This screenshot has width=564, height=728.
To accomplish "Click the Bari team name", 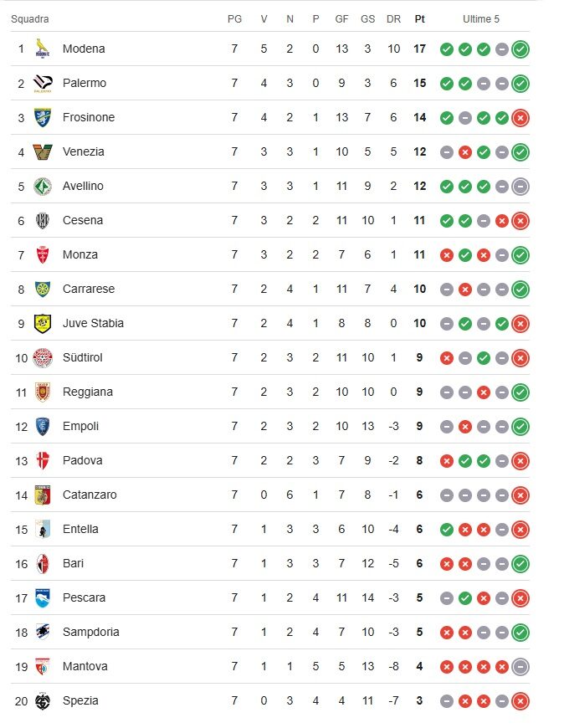I will pos(73,563).
